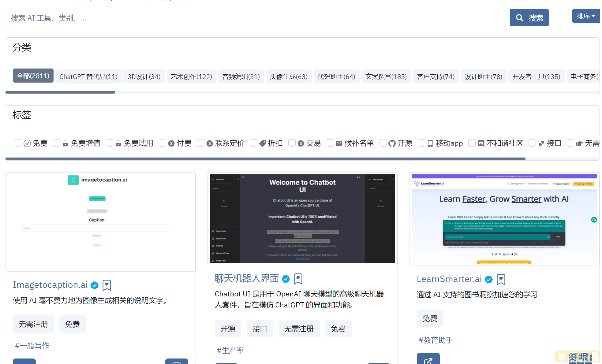Click the lock icon beside 免费试用
This screenshot has height=364, width=602.
[x=118, y=143]
